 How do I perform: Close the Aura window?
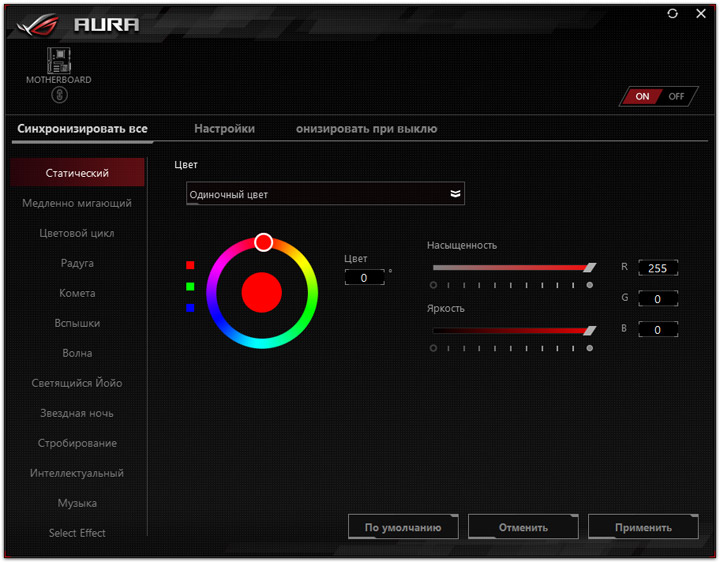[x=701, y=14]
